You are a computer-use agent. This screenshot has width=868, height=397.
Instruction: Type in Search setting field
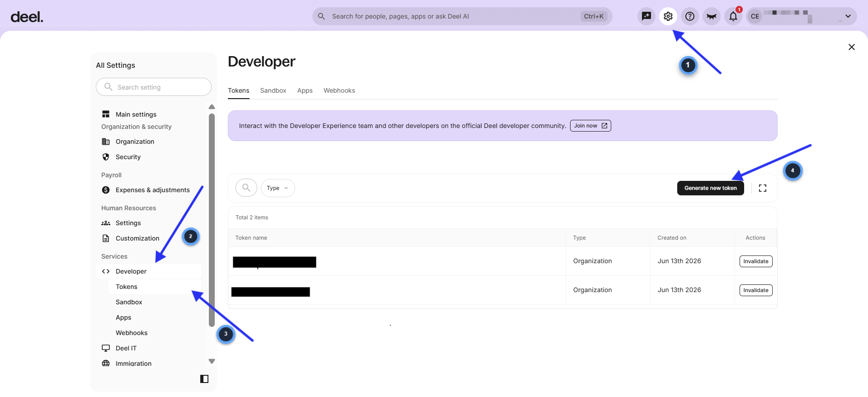154,87
